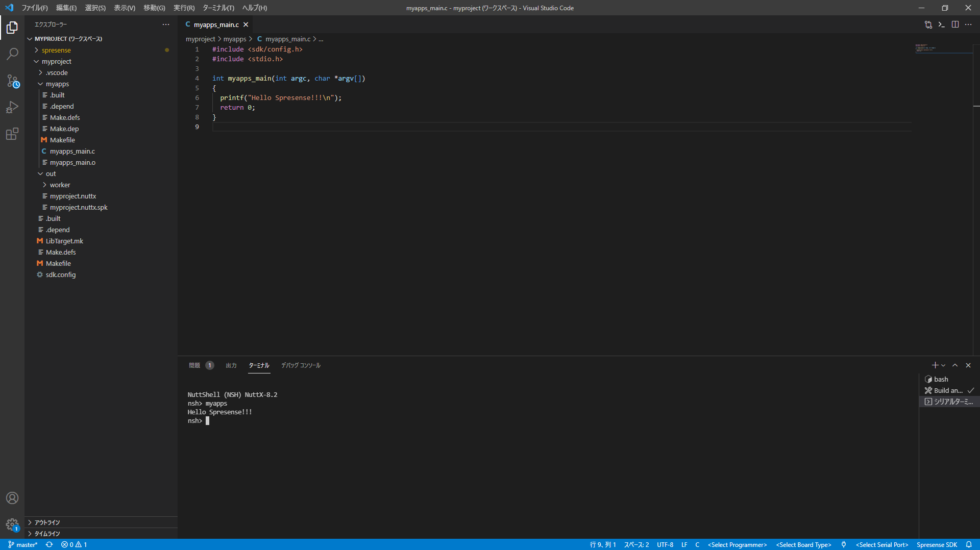Change the UTF-8 encoding setting
The image size is (980, 550).
[x=665, y=544]
